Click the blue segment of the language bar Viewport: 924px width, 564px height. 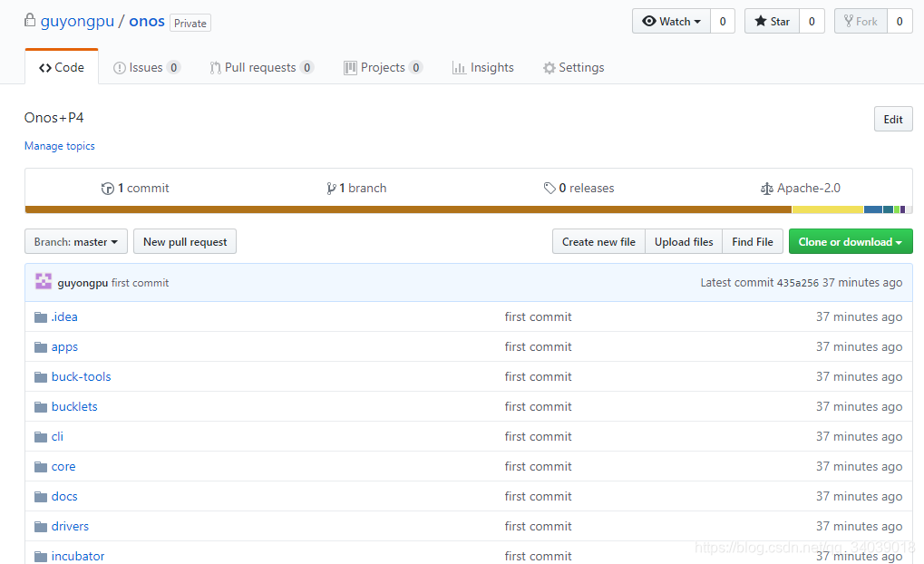[873, 209]
